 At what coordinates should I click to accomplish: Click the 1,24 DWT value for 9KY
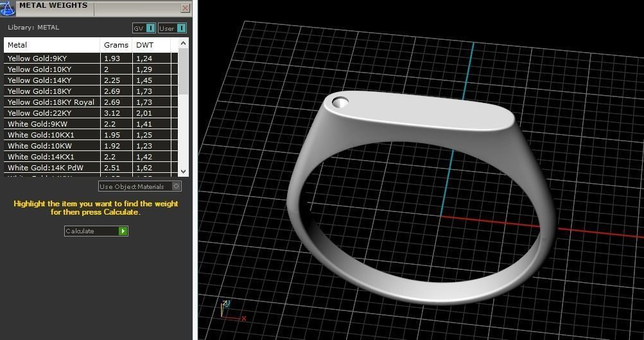144,58
